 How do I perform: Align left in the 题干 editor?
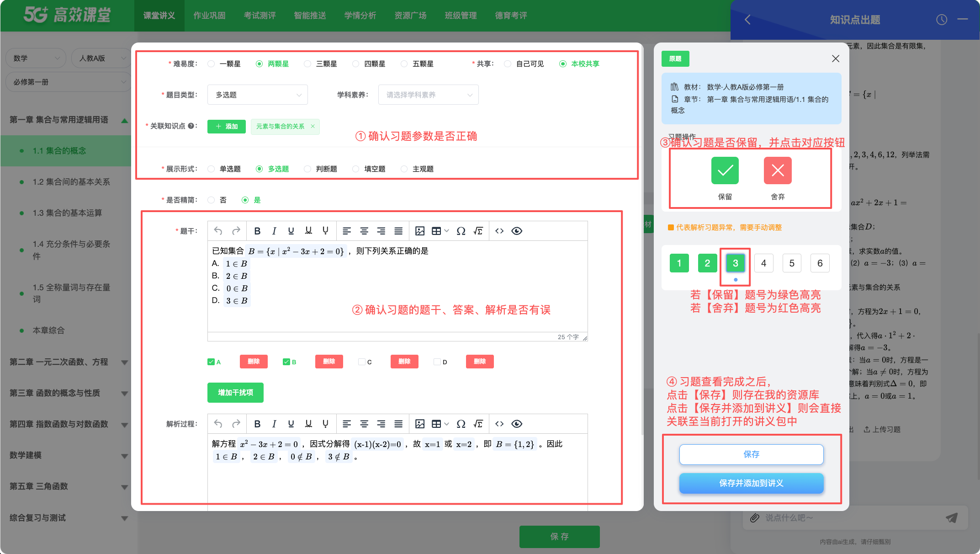tap(347, 231)
